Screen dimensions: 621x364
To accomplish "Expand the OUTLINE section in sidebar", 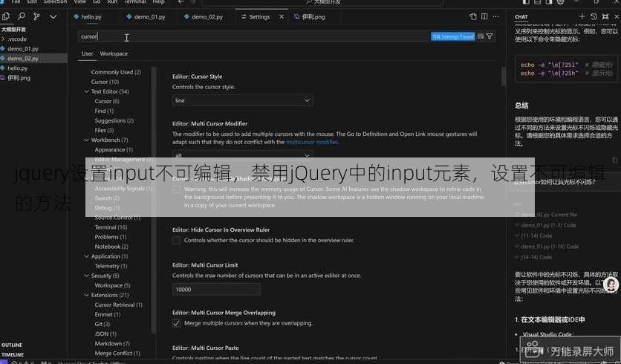I will pos(12,345).
